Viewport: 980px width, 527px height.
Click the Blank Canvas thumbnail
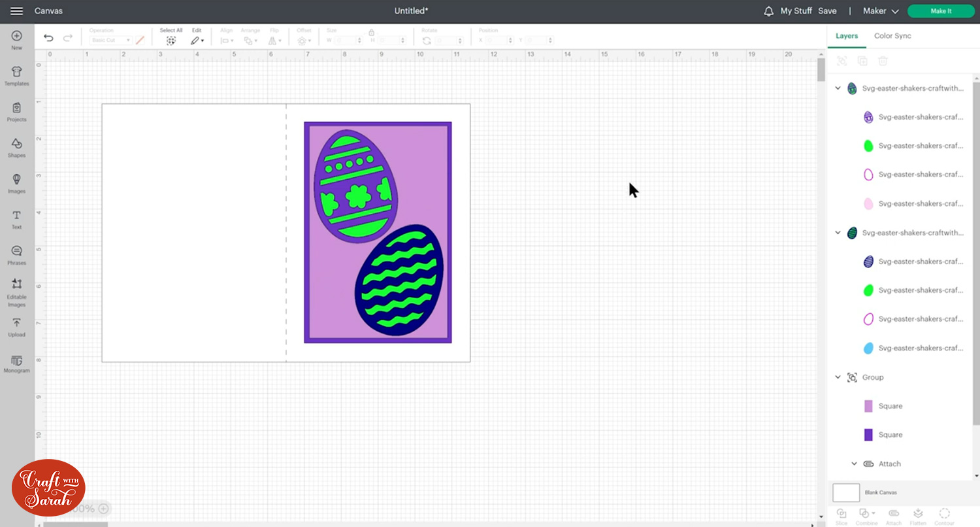coord(846,492)
